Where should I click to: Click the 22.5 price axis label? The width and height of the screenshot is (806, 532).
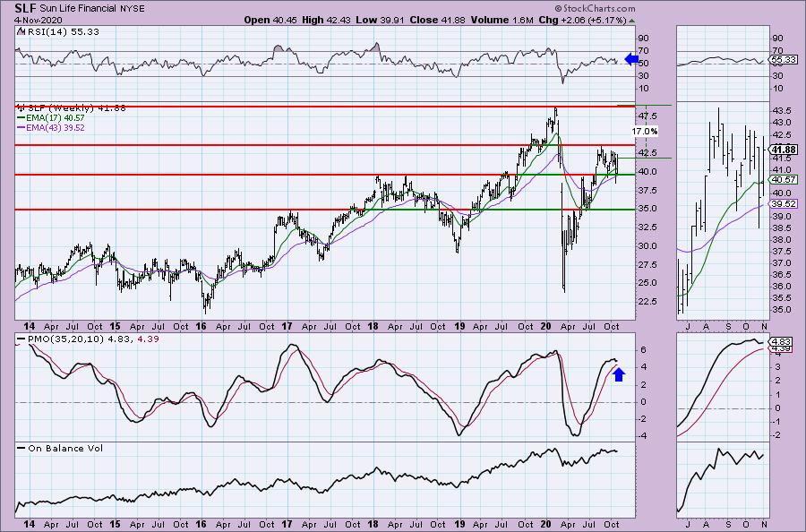[x=647, y=301]
